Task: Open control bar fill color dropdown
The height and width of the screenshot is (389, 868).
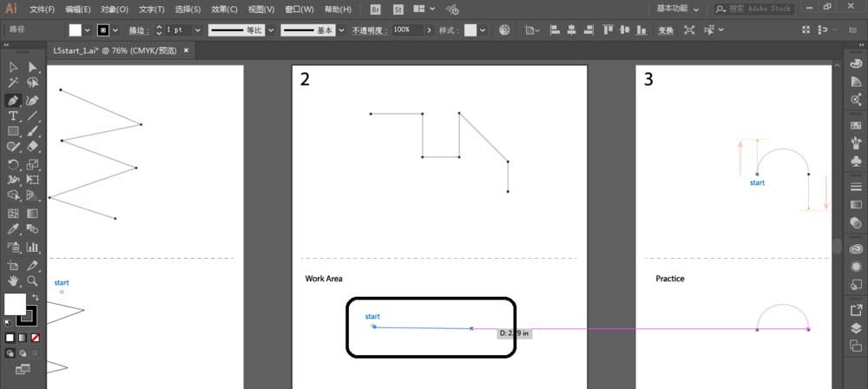Action: coord(86,30)
